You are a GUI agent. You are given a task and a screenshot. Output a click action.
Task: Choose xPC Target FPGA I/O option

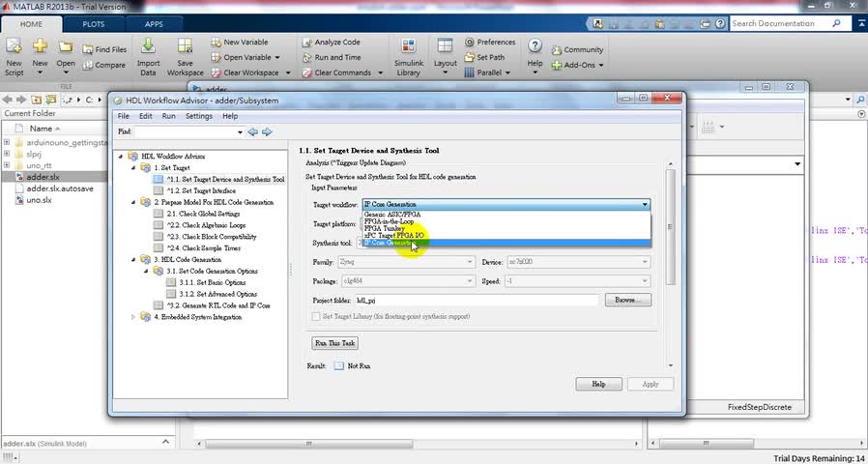click(506, 235)
